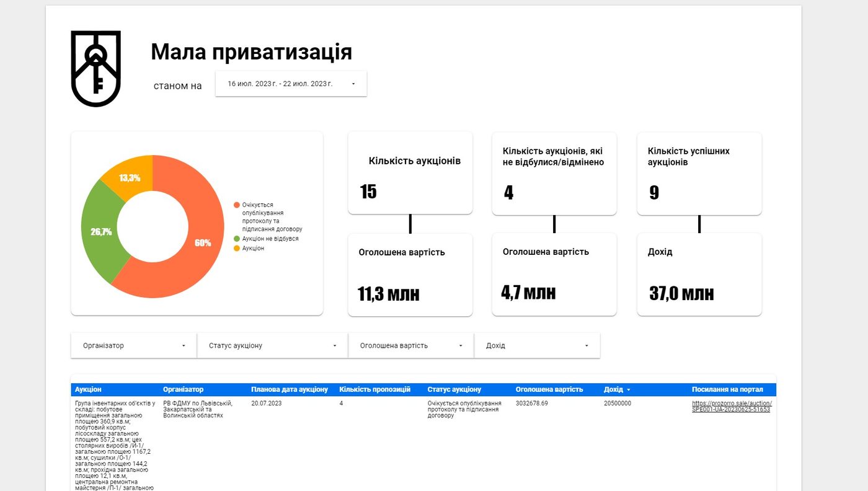This screenshot has width=868, height=491.
Task: Click the "станом на" label
Action: [x=178, y=86]
